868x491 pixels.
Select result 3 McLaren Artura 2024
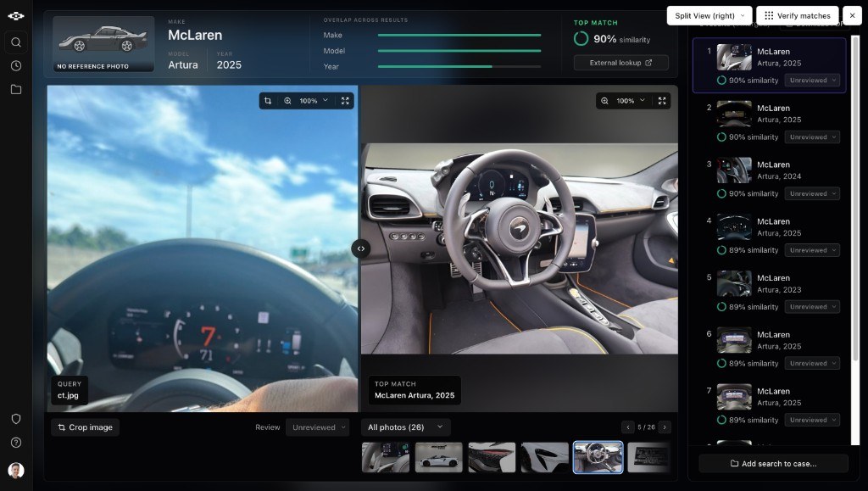point(770,178)
